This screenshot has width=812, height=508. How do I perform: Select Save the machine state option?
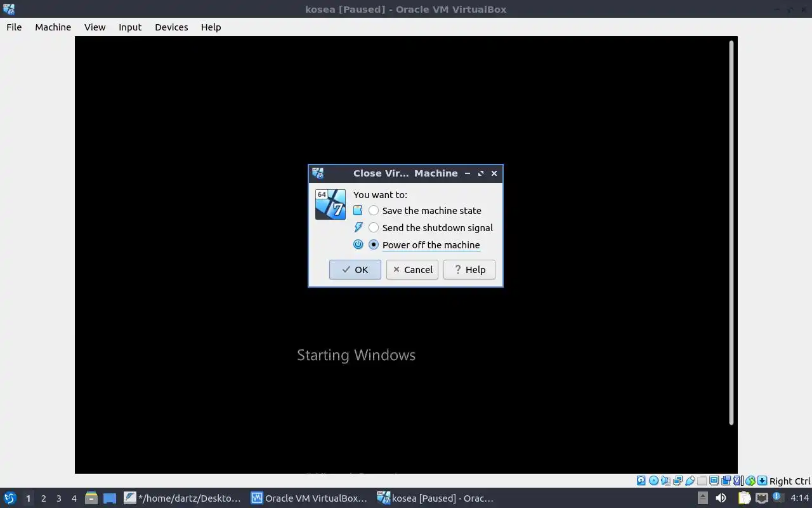(x=426, y=210)
